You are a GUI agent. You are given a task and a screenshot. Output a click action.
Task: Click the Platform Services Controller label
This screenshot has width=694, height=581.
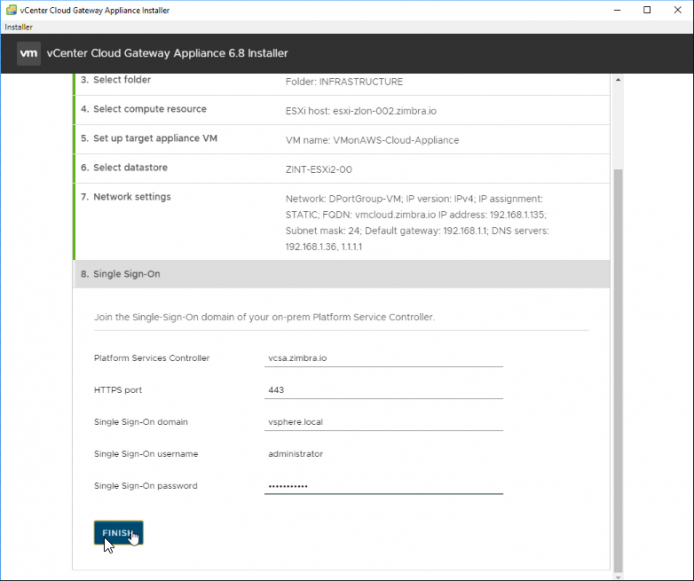pos(151,358)
